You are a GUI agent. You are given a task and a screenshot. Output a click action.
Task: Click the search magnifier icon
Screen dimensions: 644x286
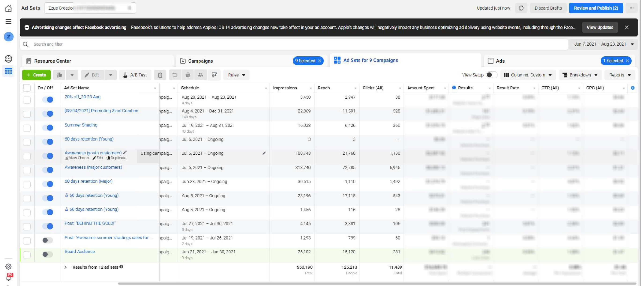tap(26, 44)
